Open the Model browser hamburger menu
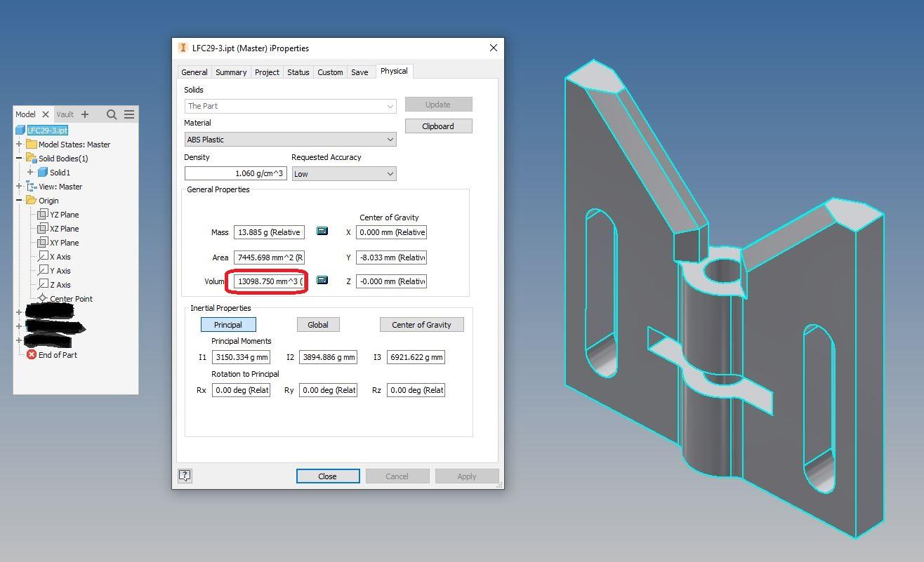This screenshot has width=924, height=562. coord(129,114)
